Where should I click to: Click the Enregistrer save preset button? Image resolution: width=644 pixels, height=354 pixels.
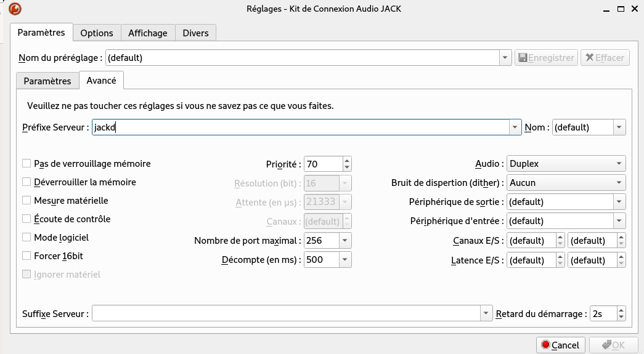point(546,58)
